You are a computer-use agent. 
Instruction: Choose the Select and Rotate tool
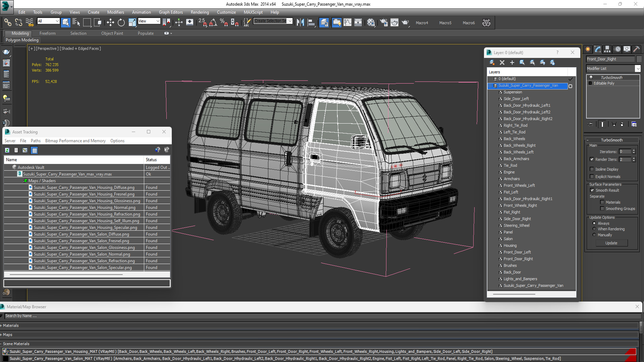coord(121,22)
